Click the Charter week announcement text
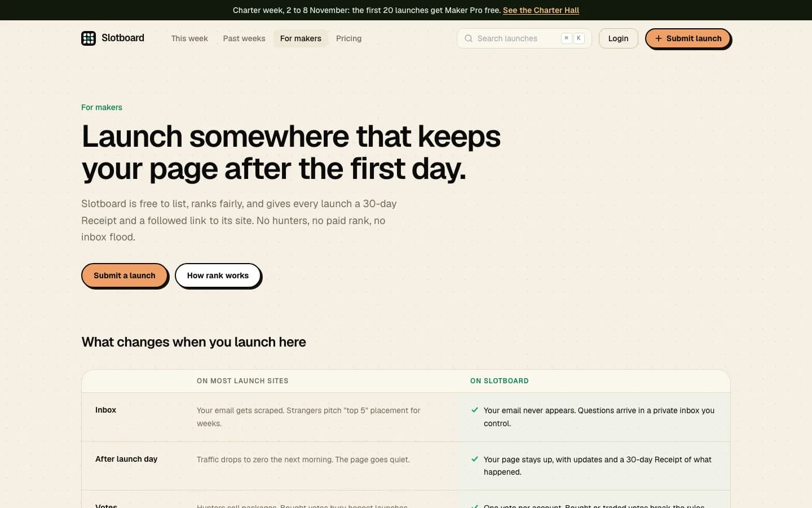 tap(367, 10)
